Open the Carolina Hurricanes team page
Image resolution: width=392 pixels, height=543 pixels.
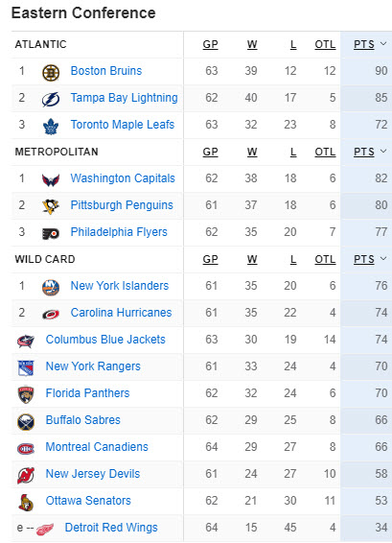click(x=121, y=313)
